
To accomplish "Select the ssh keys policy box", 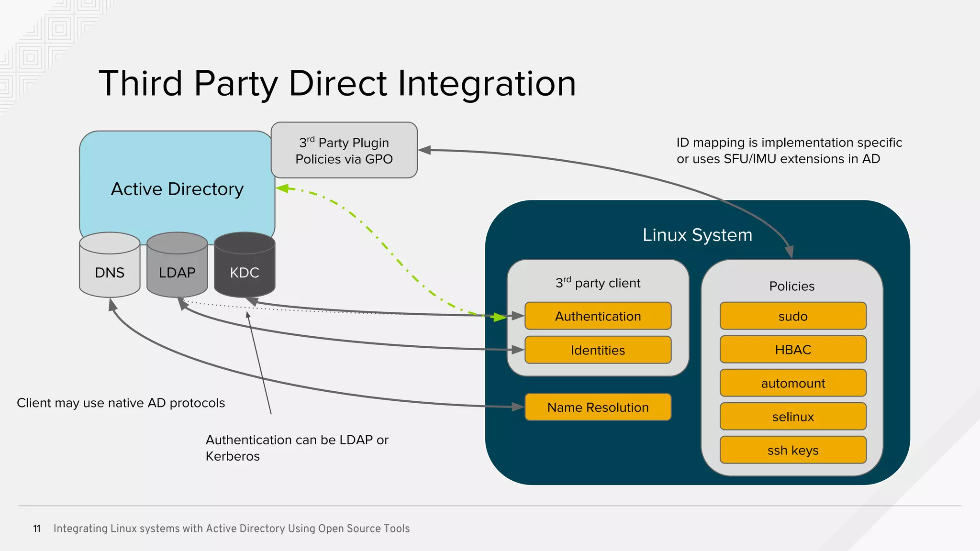I will tap(793, 450).
